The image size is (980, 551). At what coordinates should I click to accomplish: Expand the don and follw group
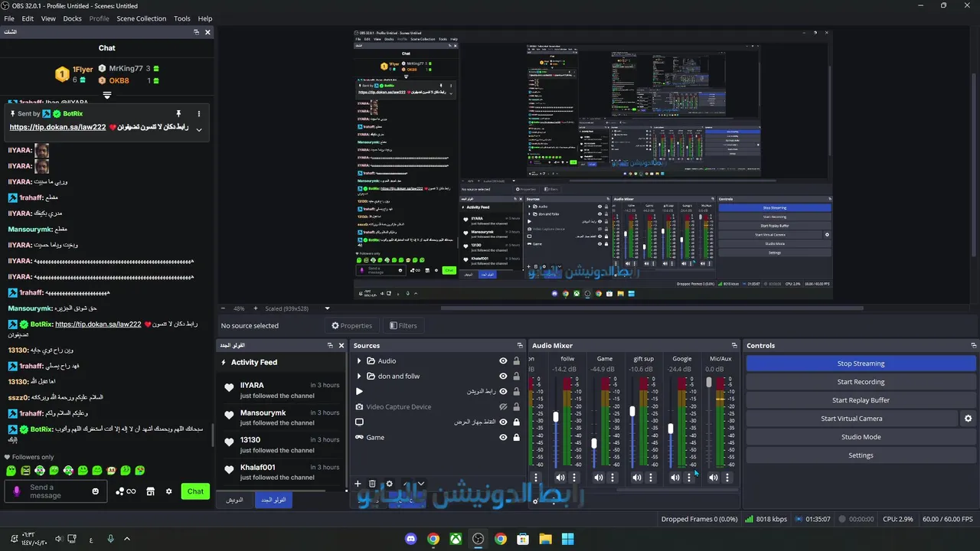359,377
